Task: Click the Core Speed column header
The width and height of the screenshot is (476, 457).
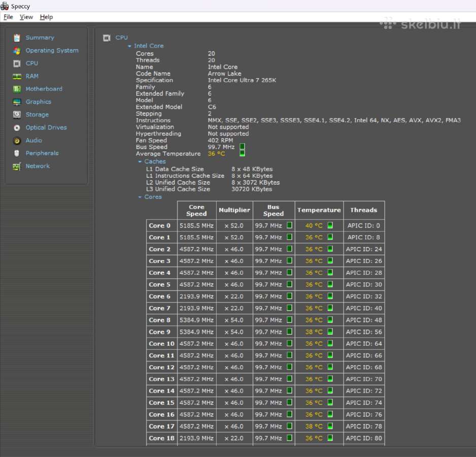Action: (x=197, y=210)
